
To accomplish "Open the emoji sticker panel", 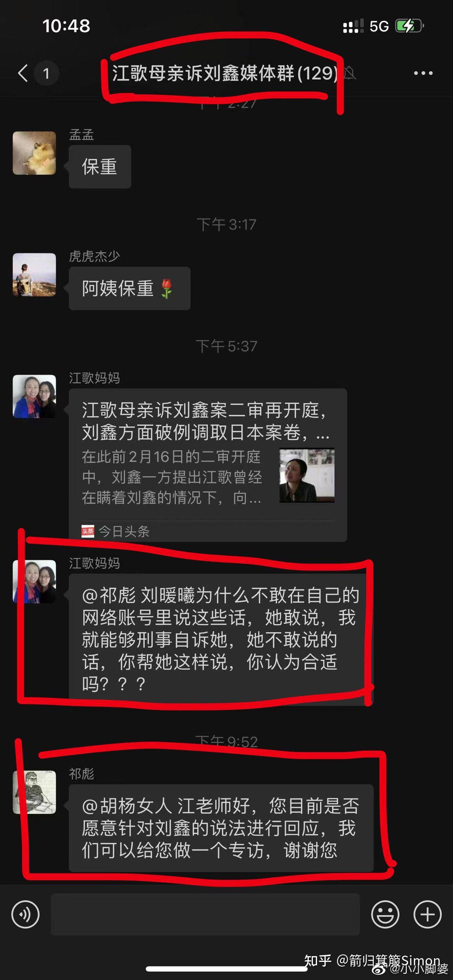I will pyautogui.click(x=385, y=914).
